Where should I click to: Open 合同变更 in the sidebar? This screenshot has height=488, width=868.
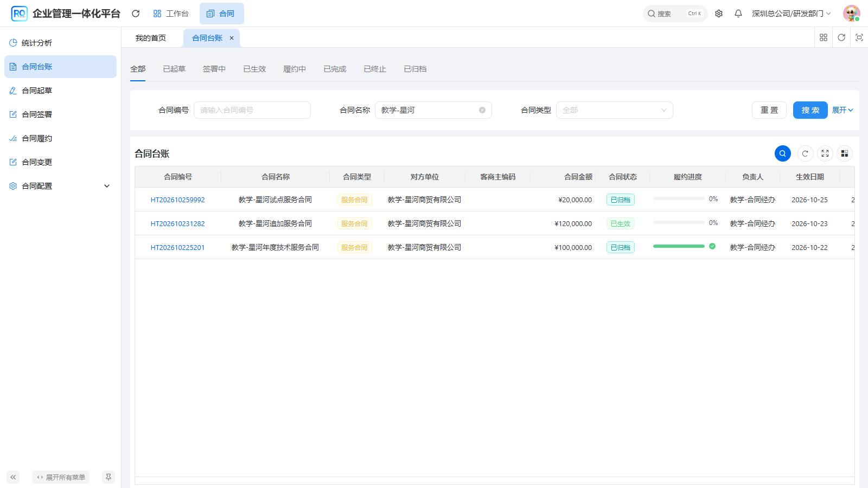60,162
